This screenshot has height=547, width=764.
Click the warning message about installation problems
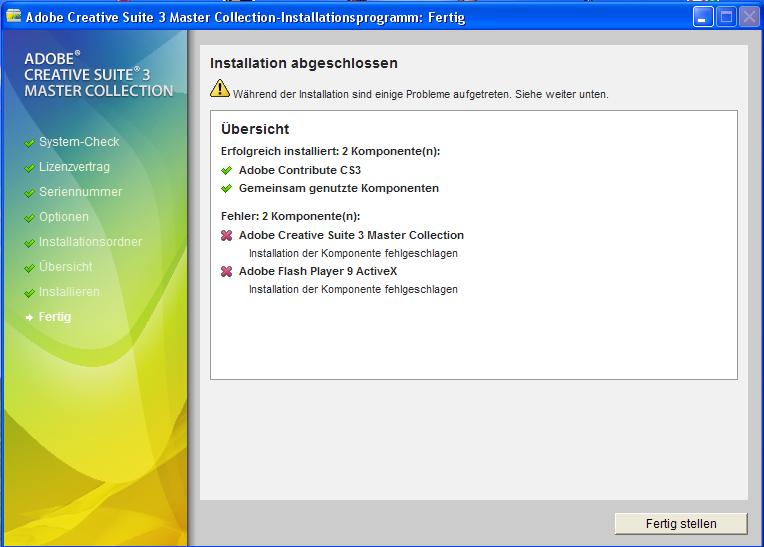pyautogui.click(x=420, y=94)
